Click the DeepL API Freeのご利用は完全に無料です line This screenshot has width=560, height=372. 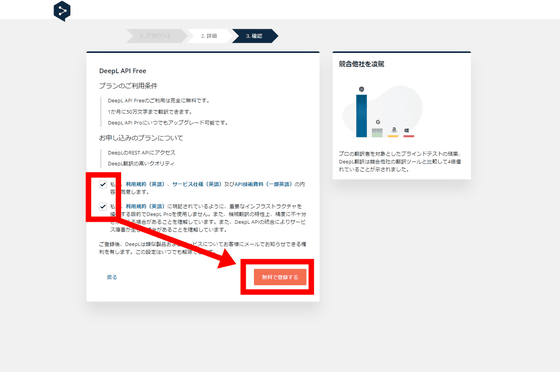tap(159, 101)
